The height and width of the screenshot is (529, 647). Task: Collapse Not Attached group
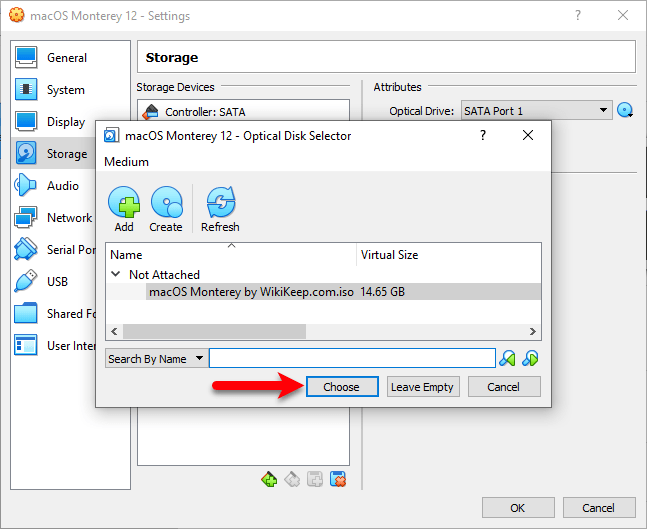116,274
